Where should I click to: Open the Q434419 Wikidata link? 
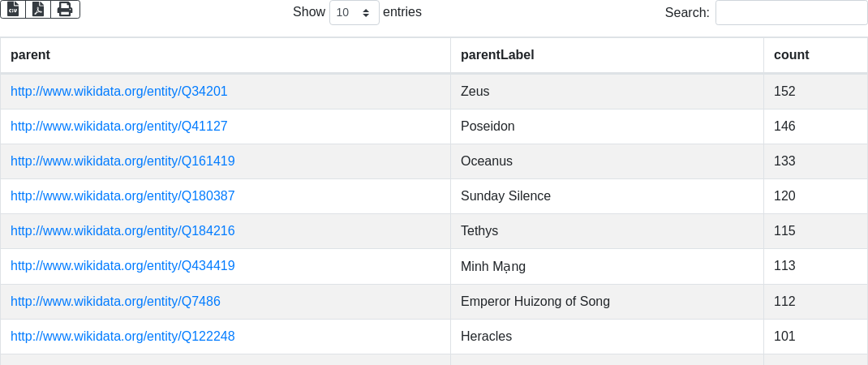point(122,266)
